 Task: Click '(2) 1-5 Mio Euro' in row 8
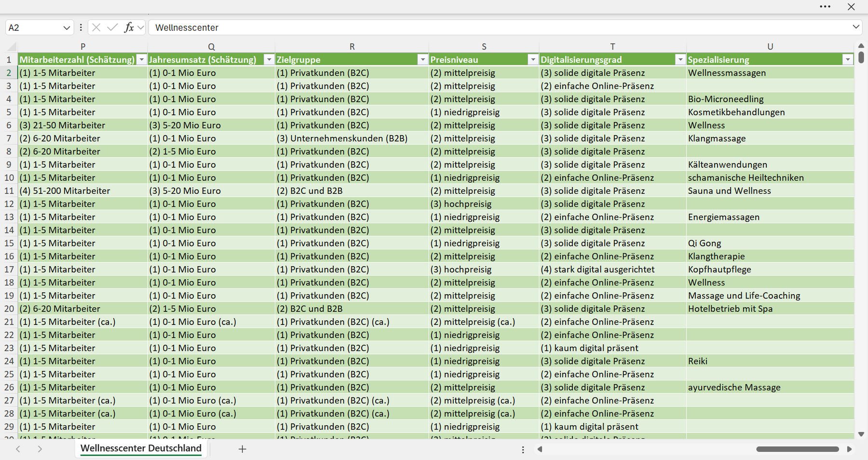[x=211, y=151]
